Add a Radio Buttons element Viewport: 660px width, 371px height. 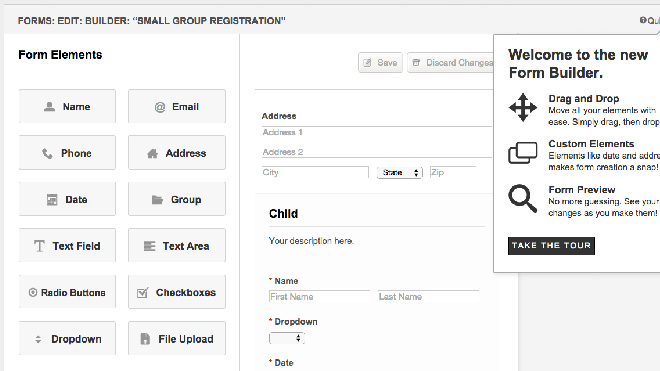tap(67, 292)
